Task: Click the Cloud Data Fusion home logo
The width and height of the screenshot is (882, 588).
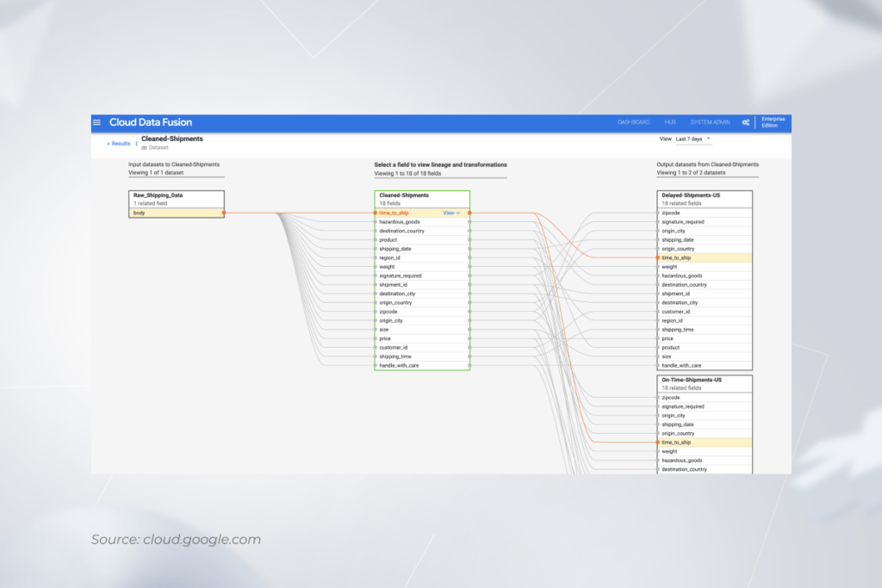Action: pos(150,122)
